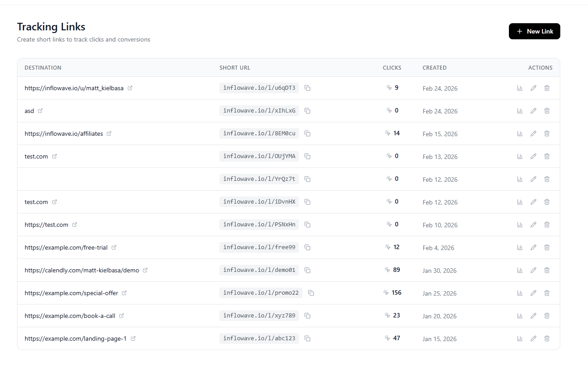Viewport: 588px width, 388px height.
Task: Copy the free99 short URL
Action: pos(307,247)
